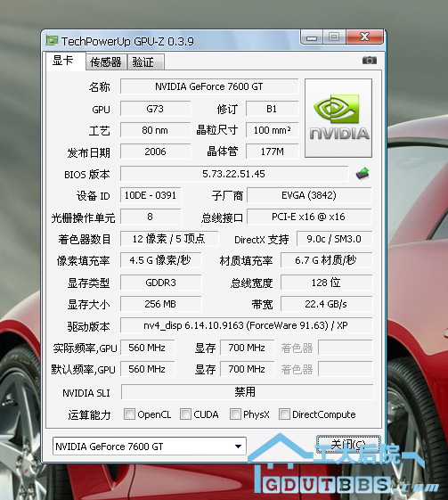Click device ID 10DE - 0391 field
The image size is (448, 500).
pos(151,195)
